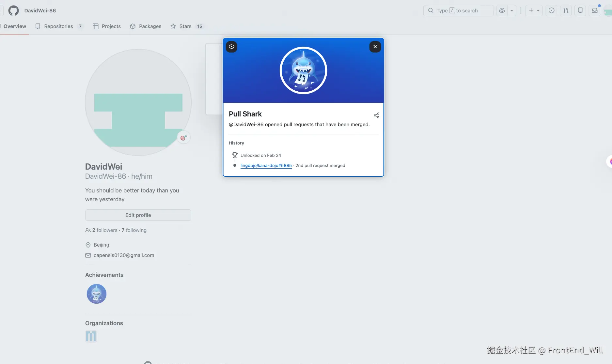Image resolution: width=612 pixels, height=364 pixels.
Task: Set status via avatar emoji badge
Action: [183, 138]
